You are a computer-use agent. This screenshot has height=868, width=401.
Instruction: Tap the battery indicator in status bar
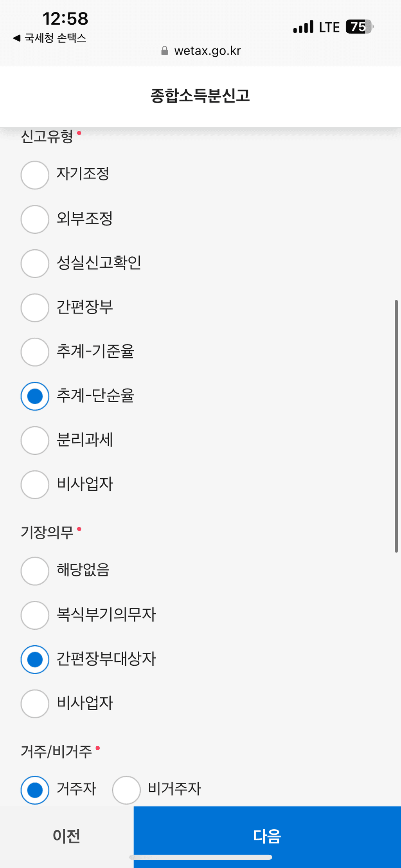pyautogui.click(x=359, y=27)
